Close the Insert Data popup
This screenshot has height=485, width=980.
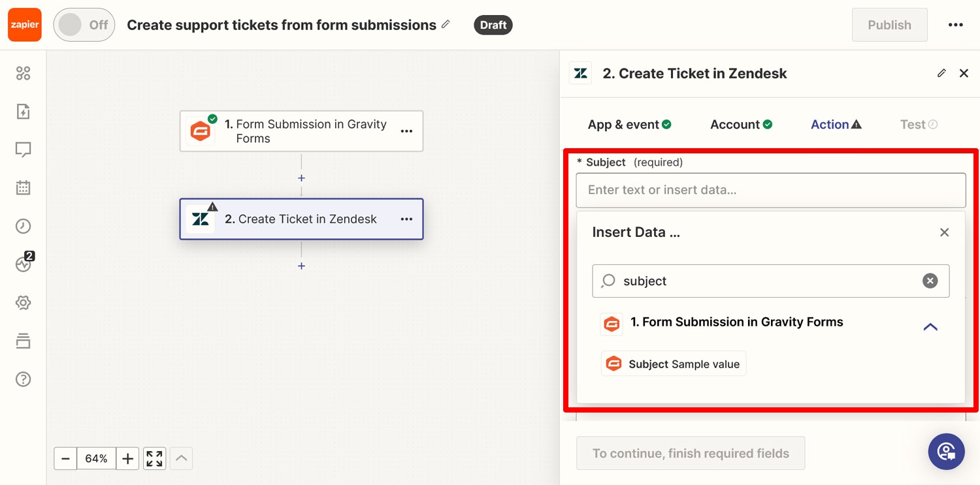944,232
